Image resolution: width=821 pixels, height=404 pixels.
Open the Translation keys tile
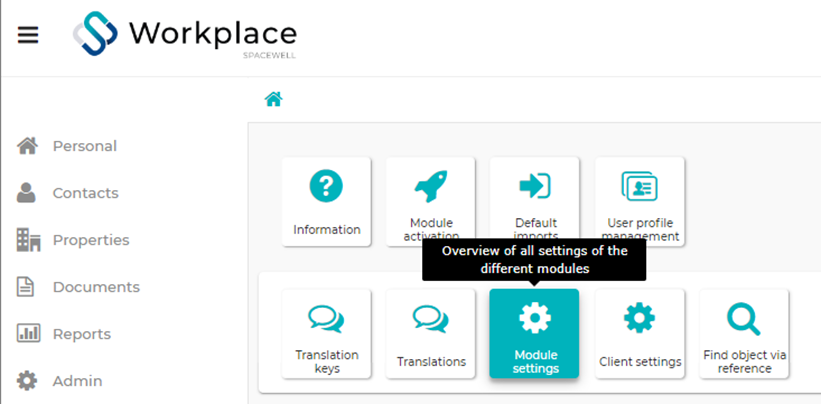(326, 334)
